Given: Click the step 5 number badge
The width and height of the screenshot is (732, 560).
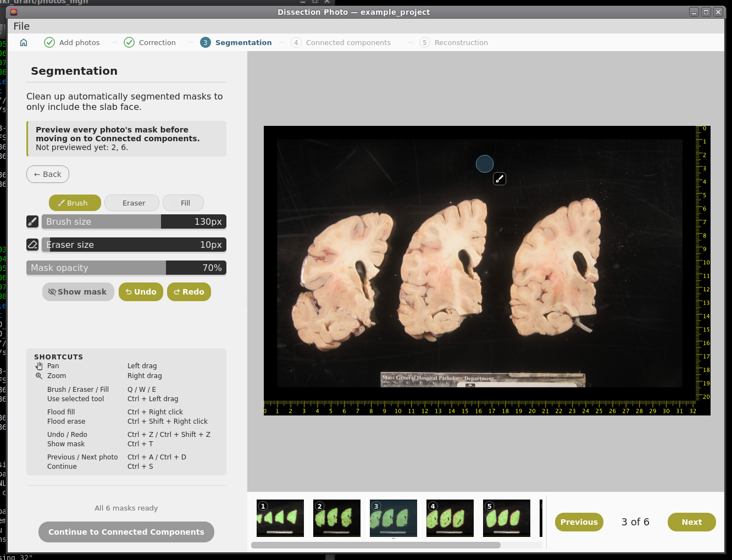Looking at the screenshot, I should pyautogui.click(x=425, y=42).
